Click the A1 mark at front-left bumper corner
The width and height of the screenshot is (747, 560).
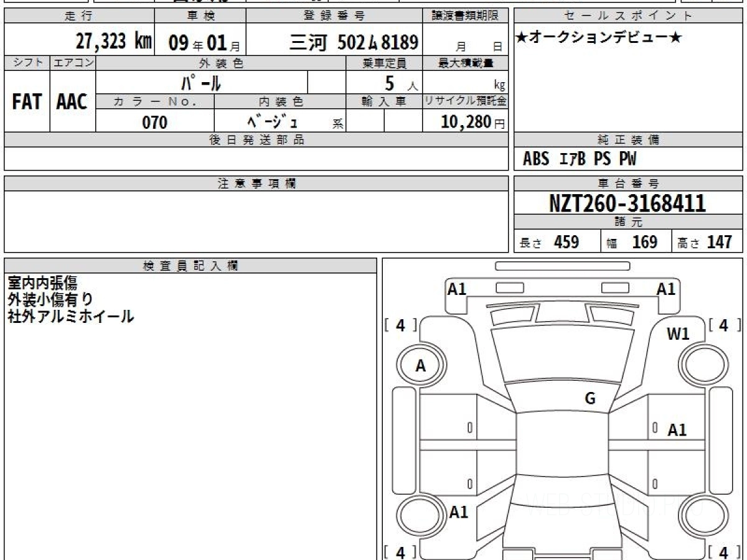point(457,289)
